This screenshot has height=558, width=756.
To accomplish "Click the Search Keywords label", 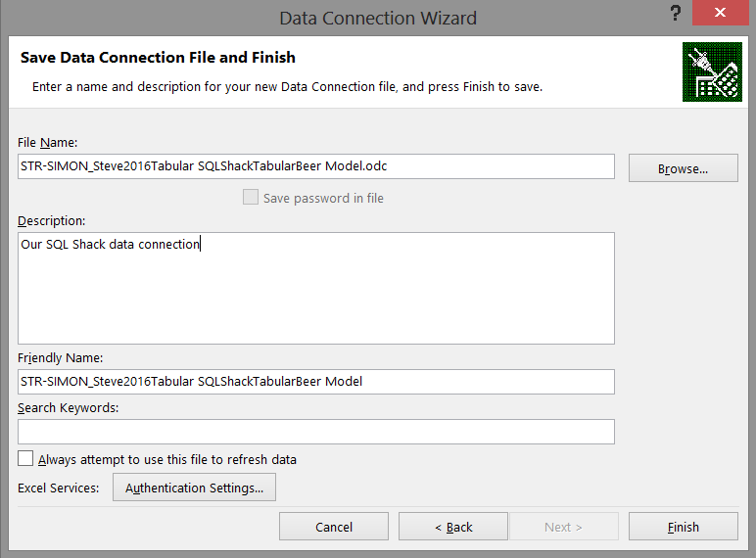I will tap(68, 407).
